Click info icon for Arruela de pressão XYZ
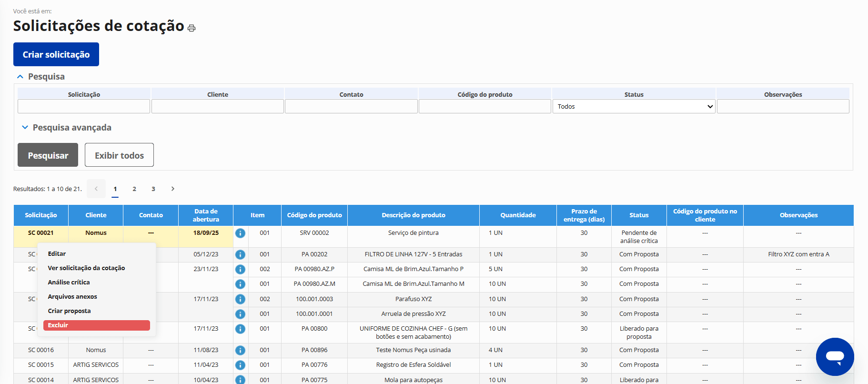Screen dimensions: 868x384 [241, 314]
